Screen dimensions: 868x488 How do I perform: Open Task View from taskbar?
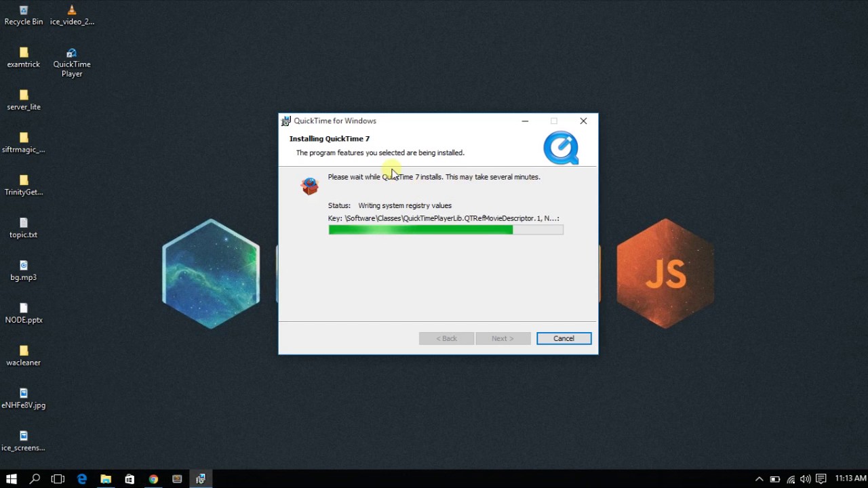click(58, 479)
